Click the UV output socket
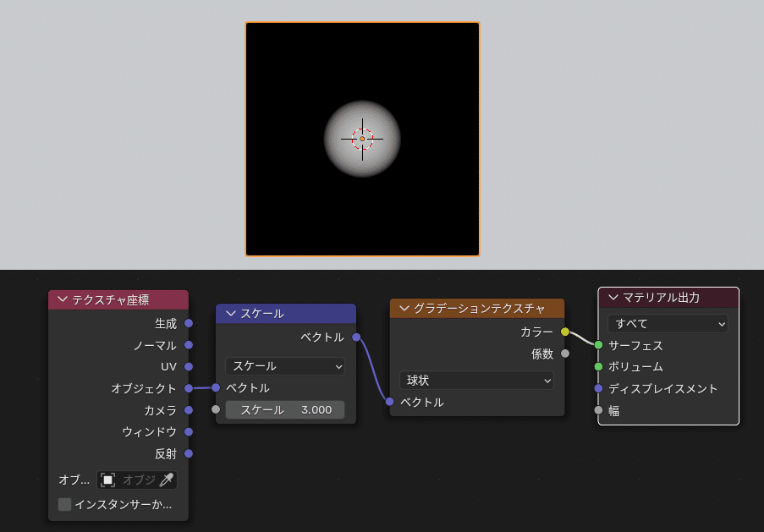The width and height of the screenshot is (764, 532). [x=189, y=366]
